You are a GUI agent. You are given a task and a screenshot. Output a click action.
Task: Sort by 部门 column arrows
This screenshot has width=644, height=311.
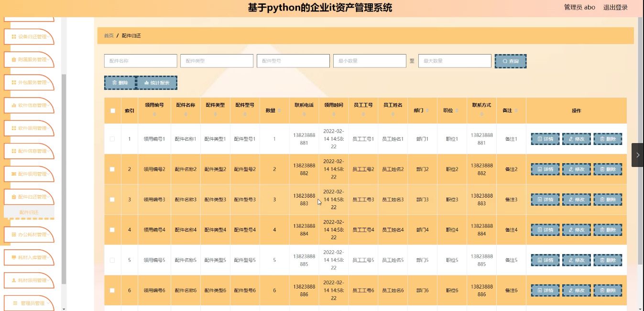point(427,111)
